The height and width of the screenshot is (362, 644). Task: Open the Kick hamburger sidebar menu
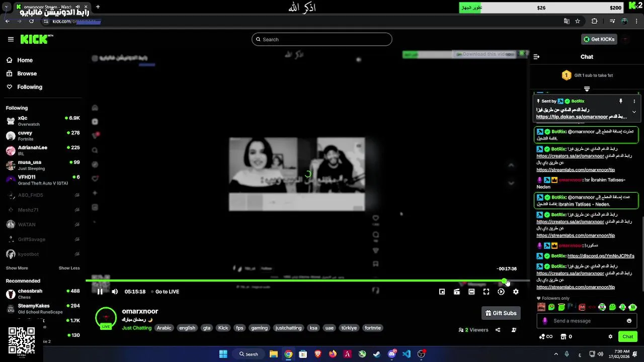(x=11, y=39)
